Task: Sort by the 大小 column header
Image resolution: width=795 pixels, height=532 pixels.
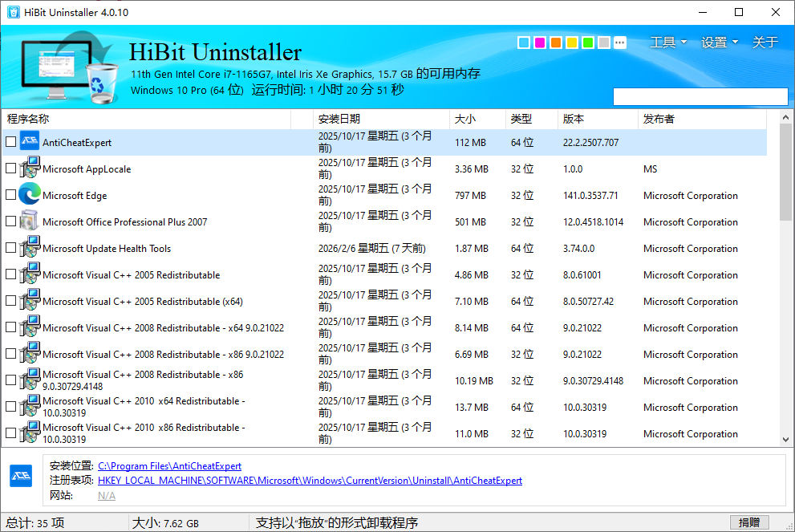Action: point(465,119)
